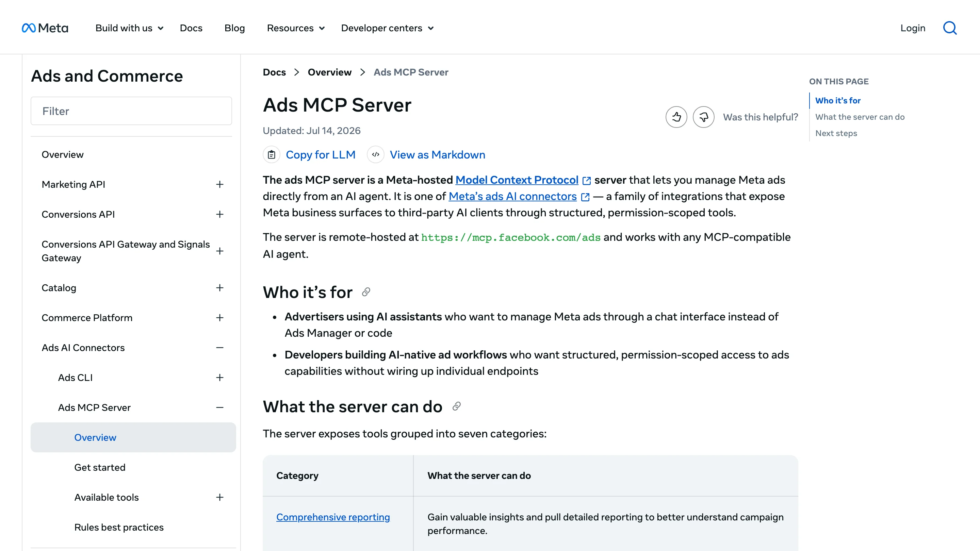Open Model Context Protocol link
The height and width of the screenshot is (551, 980).
[517, 180]
